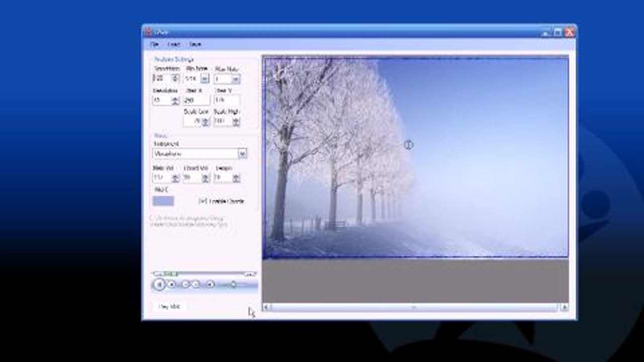Click the previous track button in the player

coord(185,285)
